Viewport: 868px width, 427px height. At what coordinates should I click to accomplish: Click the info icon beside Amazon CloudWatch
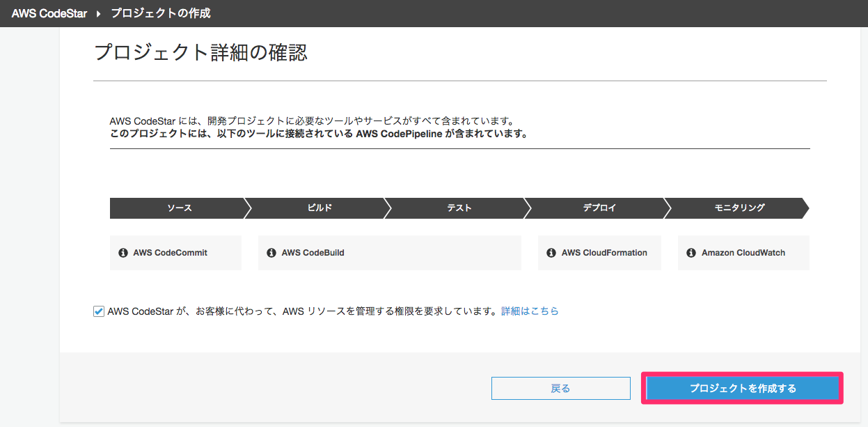click(691, 253)
